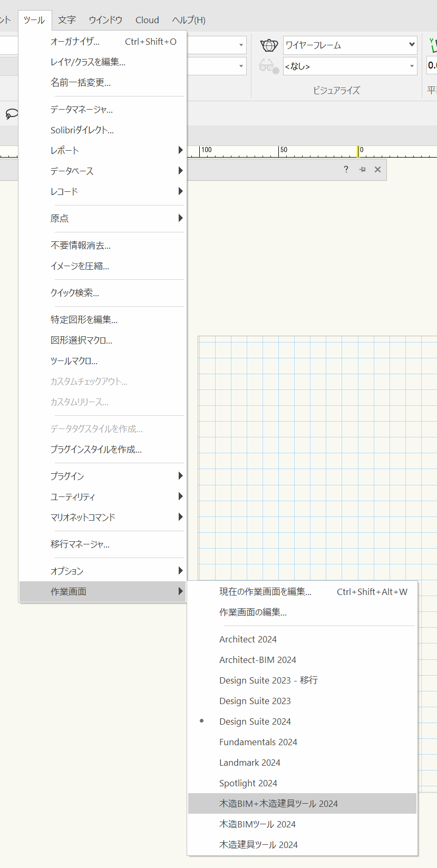Switch to 木造BIMツール 2024 workspace

coord(302,824)
